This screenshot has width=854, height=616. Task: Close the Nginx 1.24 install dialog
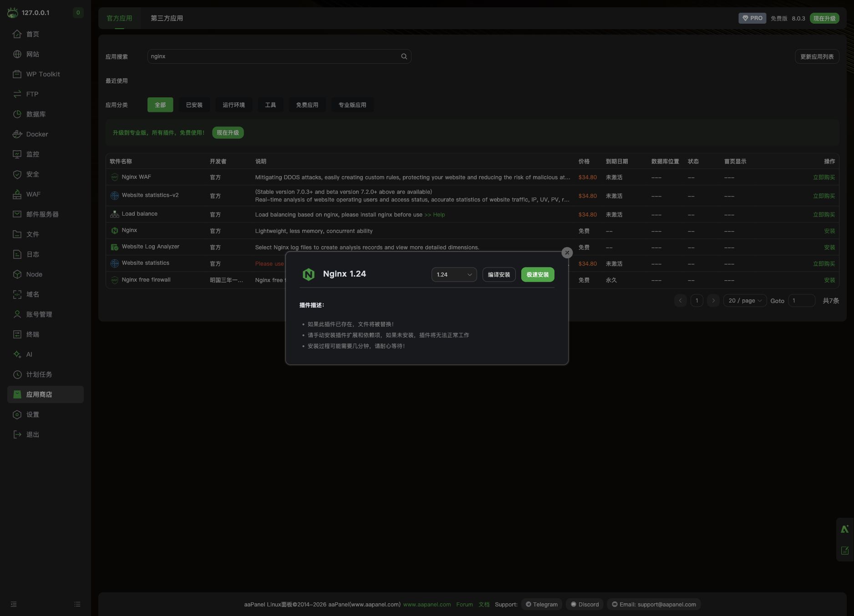click(567, 253)
